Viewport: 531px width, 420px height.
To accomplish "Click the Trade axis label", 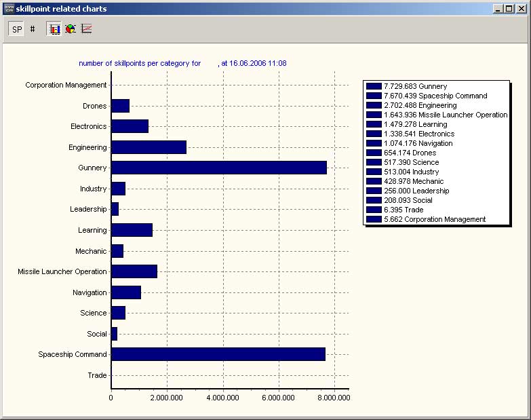I will (97, 375).
